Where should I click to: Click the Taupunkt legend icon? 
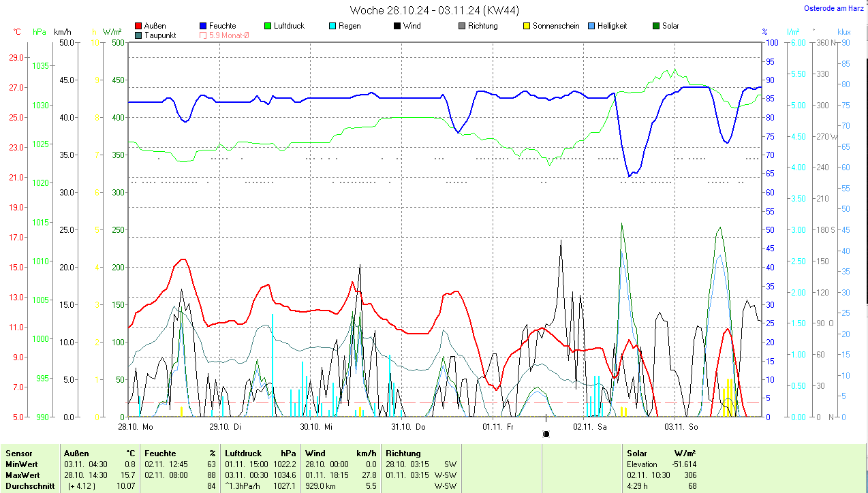click(139, 35)
